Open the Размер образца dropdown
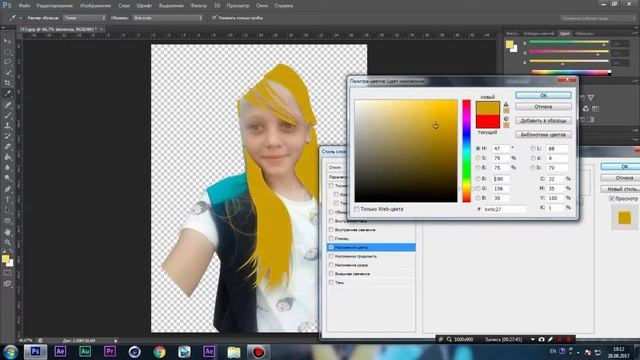Screen dimensions: 640x360 [x=84, y=18]
